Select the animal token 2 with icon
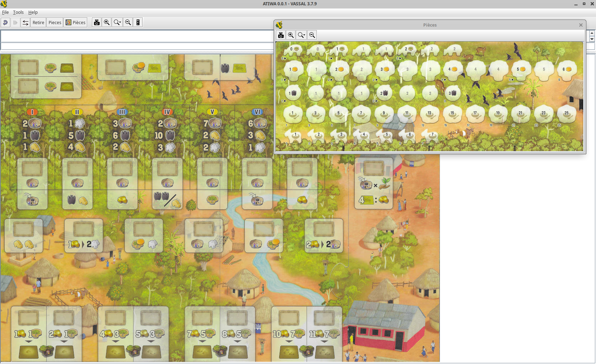Image resolution: width=596 pixels, height=364 pixels. (408, 50)
